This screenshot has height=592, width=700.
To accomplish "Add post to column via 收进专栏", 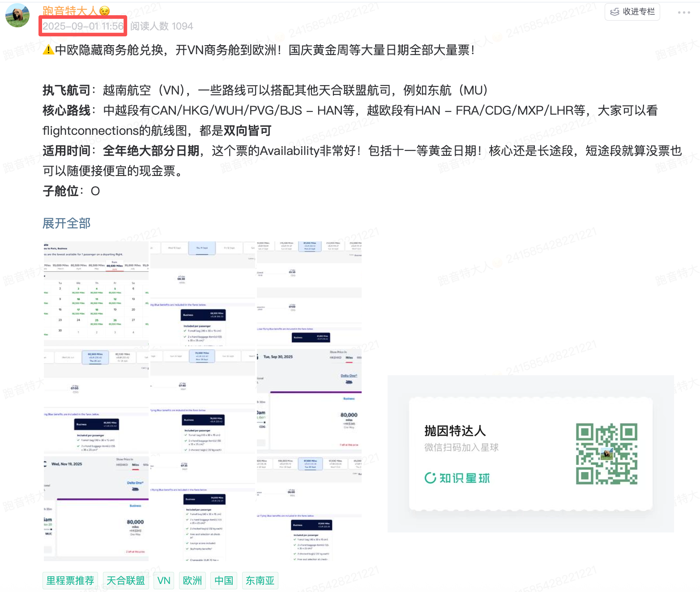I will click(632, 12).
